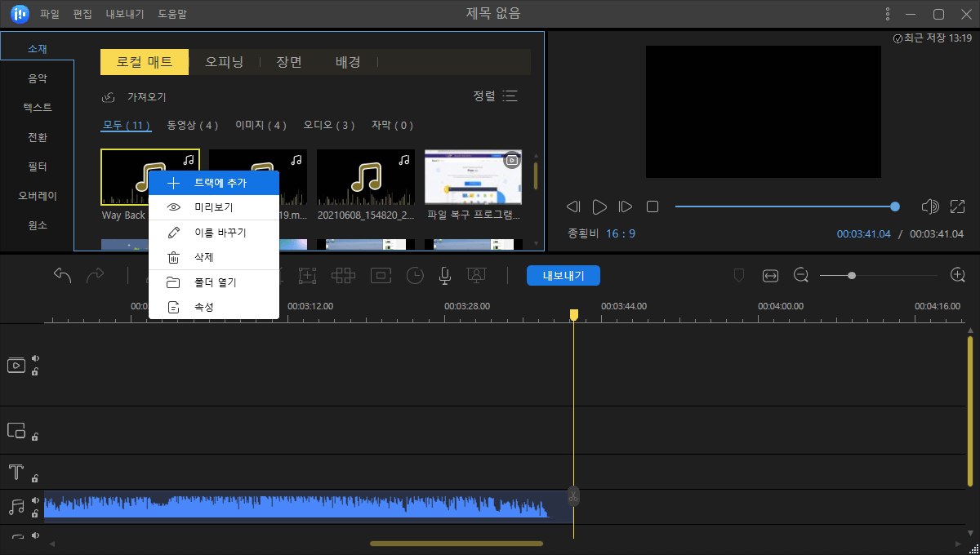
Task: Click the timeline zoom-out magnifier icon
Action: (x=800, y=275)
